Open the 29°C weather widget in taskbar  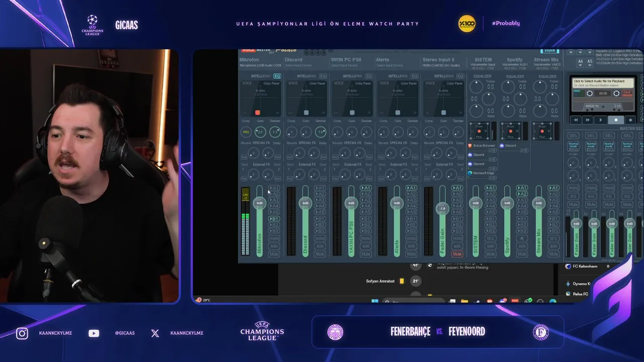203,300
